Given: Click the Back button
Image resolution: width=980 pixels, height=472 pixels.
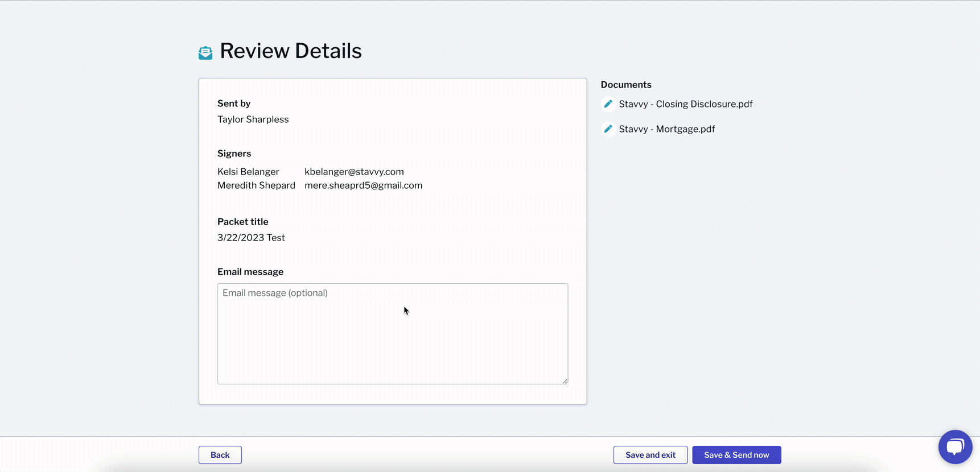Looking at the screenshot, I should point(220,455).
